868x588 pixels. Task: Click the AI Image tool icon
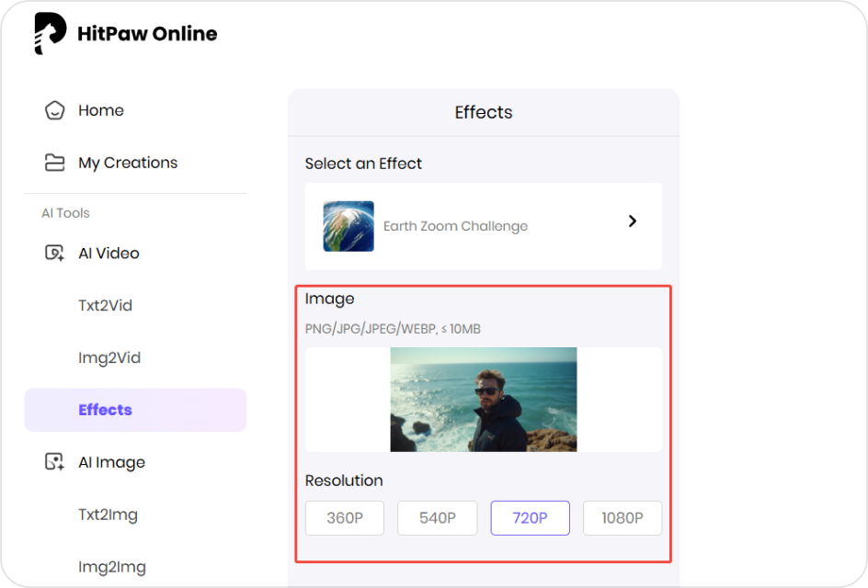tap(54, 462)
